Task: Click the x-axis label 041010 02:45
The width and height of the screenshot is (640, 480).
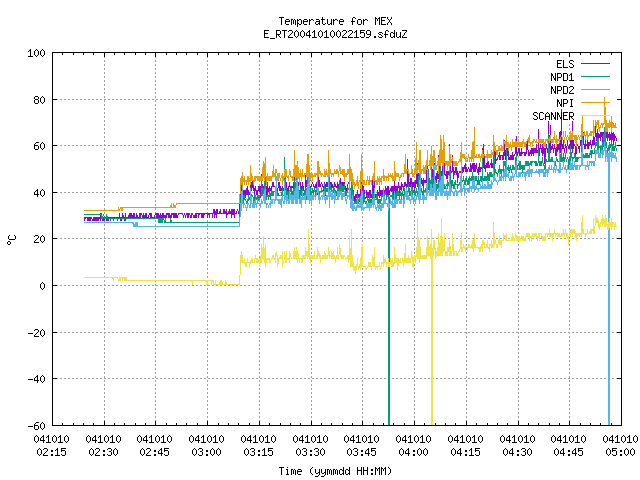Action: [x=155, y=446]
